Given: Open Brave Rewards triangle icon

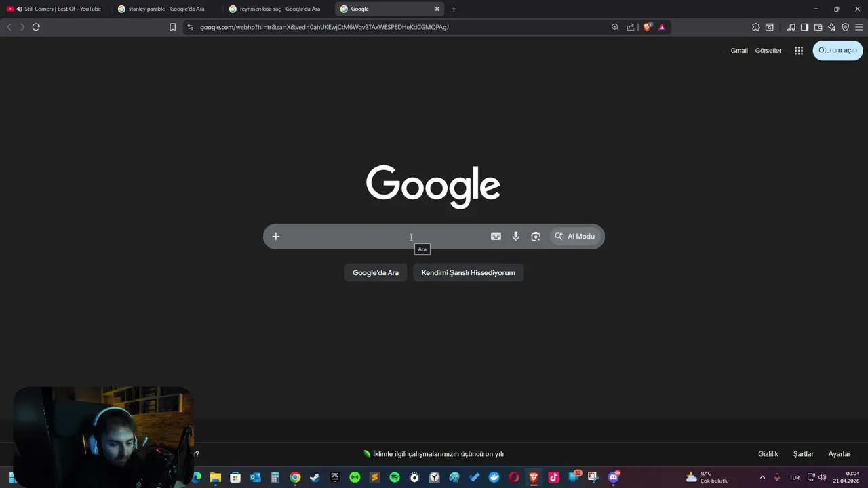Looking at the screenshot, I should (x=662, y=27).
